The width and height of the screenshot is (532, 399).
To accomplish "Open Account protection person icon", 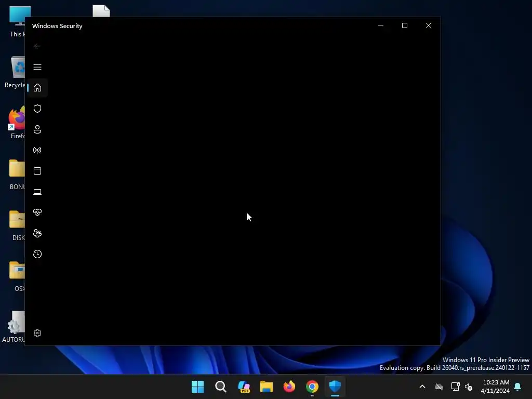I will pos(37,129).
